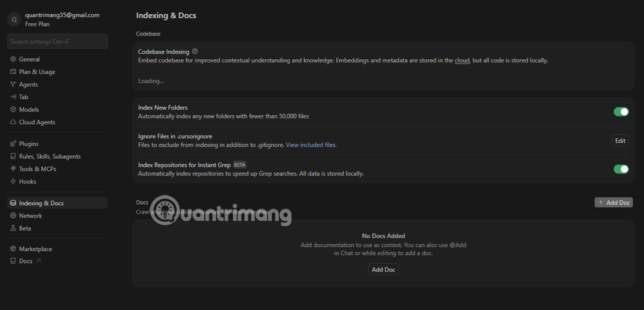The image size is (644, 310).
Task: Click the No Docs Added message
Action: click(x=383, y=236)
